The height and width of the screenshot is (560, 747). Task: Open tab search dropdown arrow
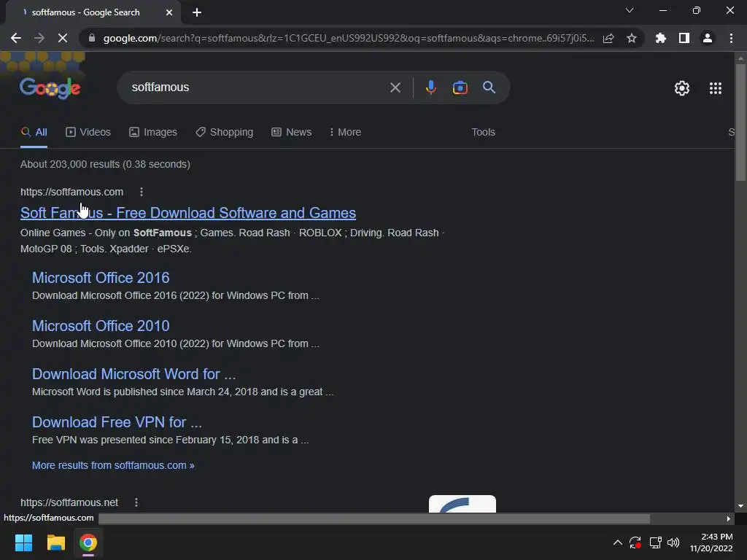point(630,10)
